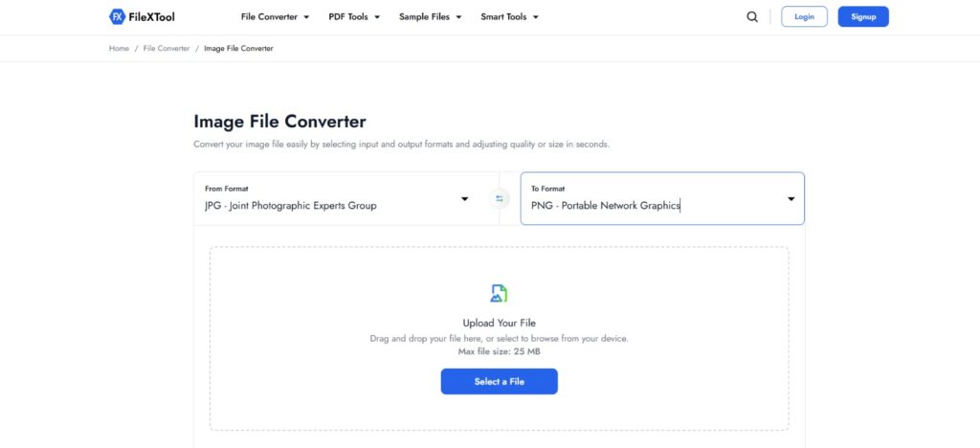This screenshot has width=980, height=448.
Task: Select the PNG - Portable Network Graphics field
Action: click(605, 205)
